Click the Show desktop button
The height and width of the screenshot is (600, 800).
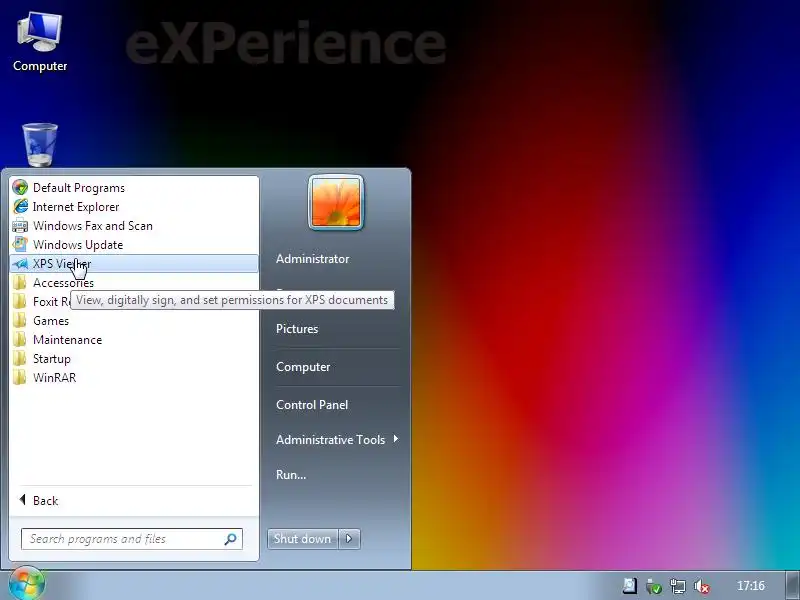[x=792, y=585]
